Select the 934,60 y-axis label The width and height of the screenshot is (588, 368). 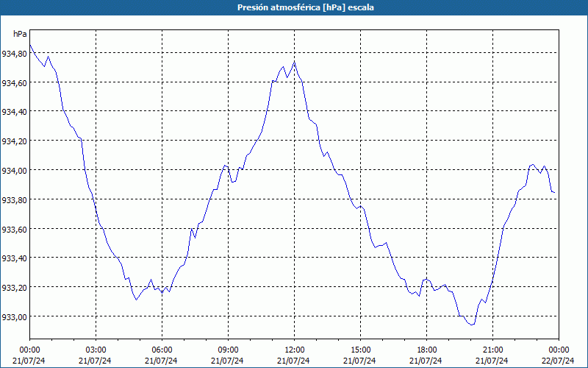(x=15, y=83)
